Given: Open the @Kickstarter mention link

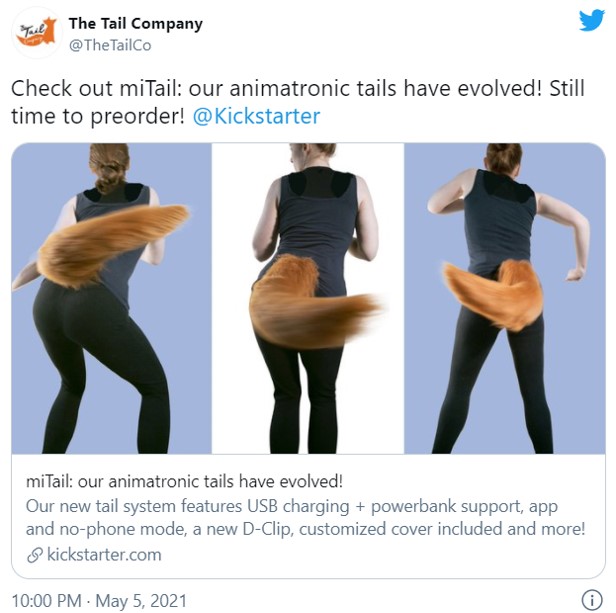Looking at the screenshot, I should [x=257, y=116].
